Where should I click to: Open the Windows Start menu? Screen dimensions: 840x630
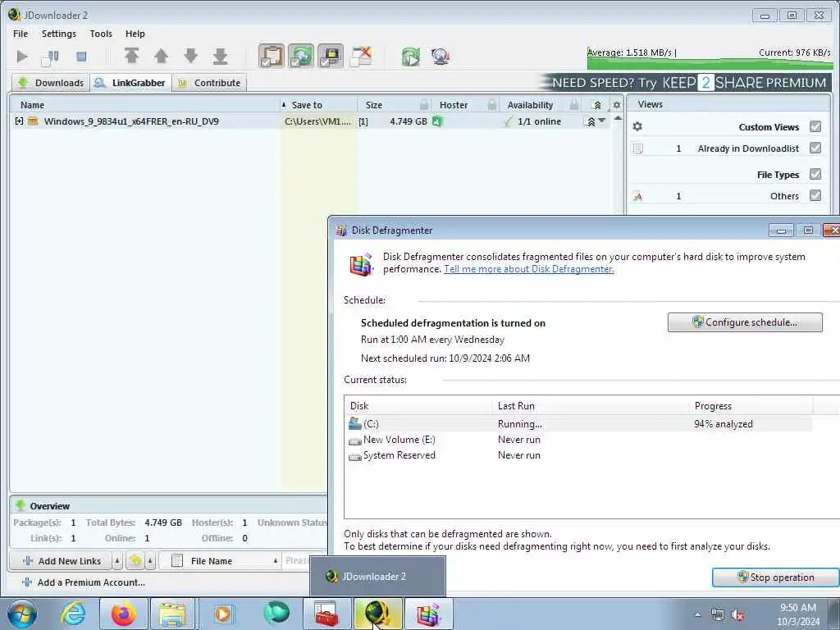click(x=22, y=614)
